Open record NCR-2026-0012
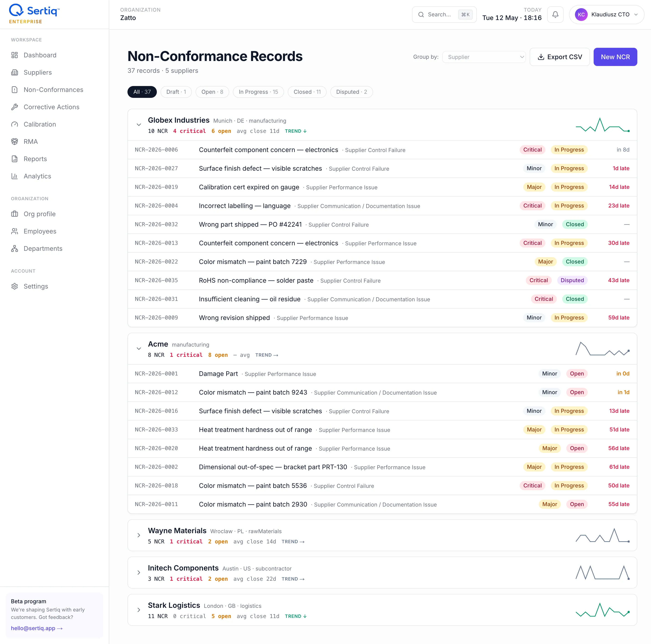This screenshot has height=644, width=651. pyautogui.click(x=382, y=392)
